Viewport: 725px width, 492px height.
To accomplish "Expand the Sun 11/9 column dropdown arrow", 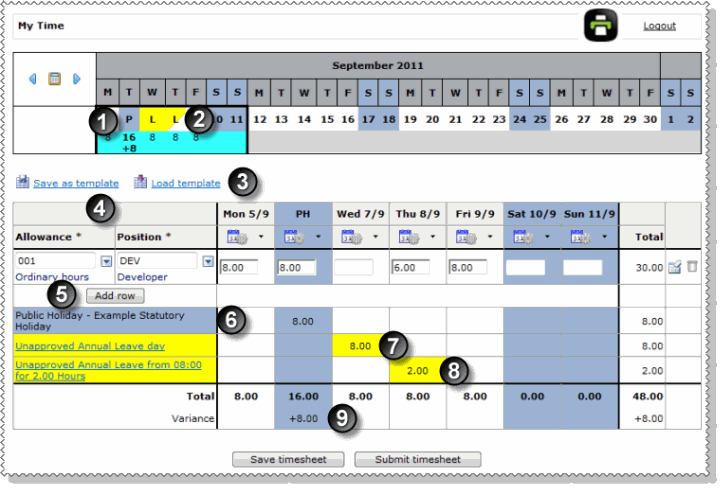I will 604,237.
